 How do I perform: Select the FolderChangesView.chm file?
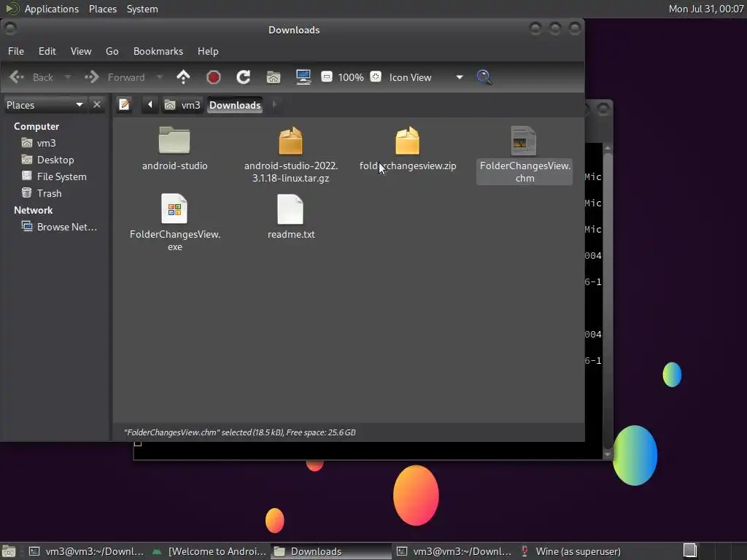[525, 155]
